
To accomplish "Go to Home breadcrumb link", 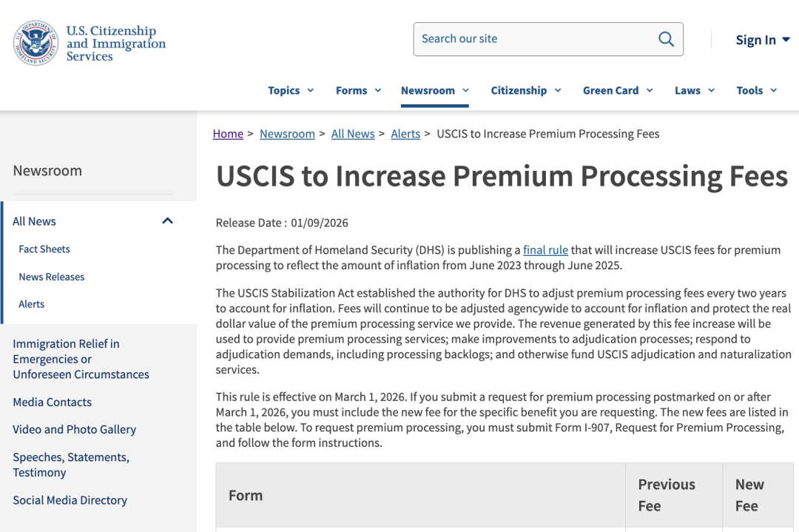I will click(228, 134).
